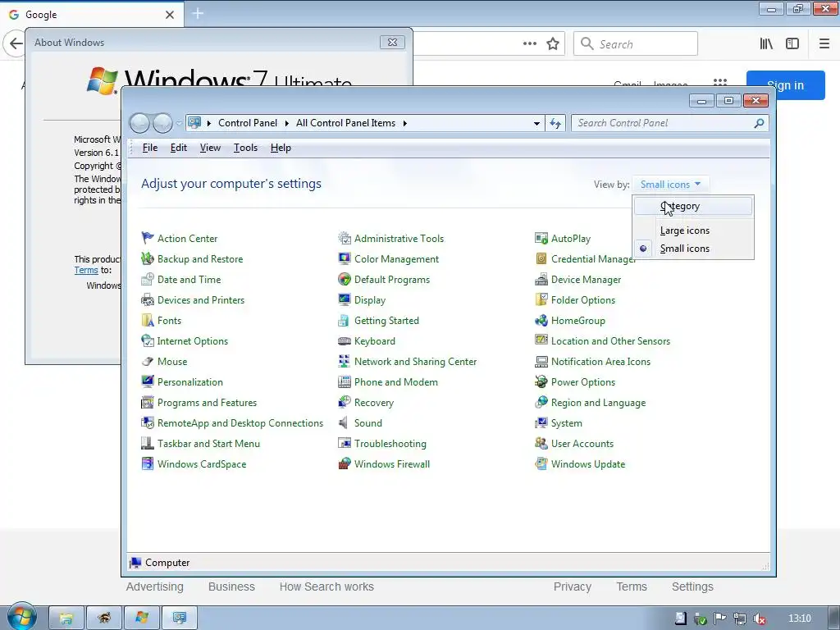The image size is (840, 630).
Task: Bookmark page with Firefox star icon
Action: [x=553, y=44]
